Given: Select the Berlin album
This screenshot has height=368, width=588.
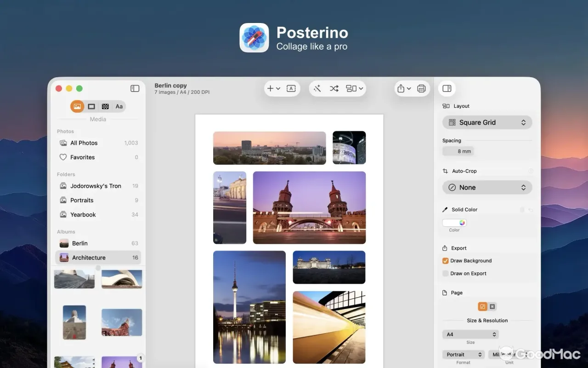Looking at the screenshot, I should point(98,243).
